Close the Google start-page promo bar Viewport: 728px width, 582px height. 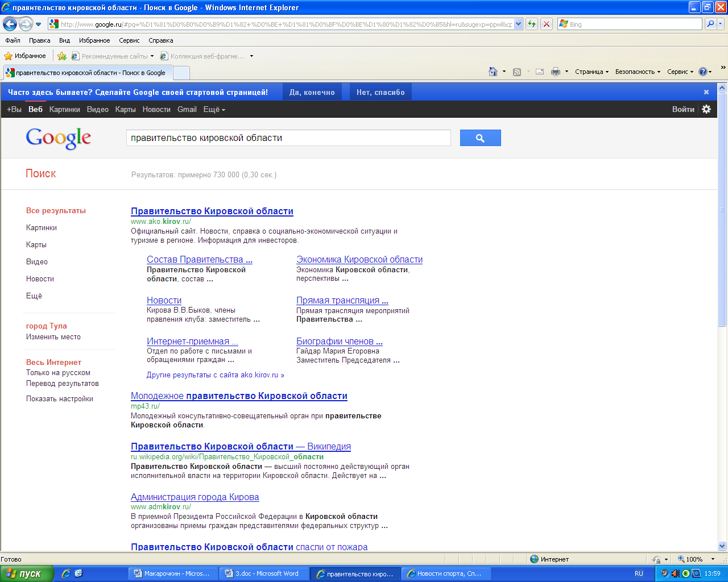coord(706,92)
